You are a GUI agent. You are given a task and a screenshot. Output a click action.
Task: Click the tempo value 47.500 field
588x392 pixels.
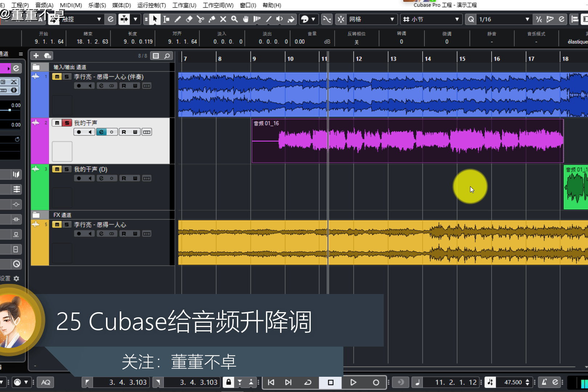tap(514, 382)
